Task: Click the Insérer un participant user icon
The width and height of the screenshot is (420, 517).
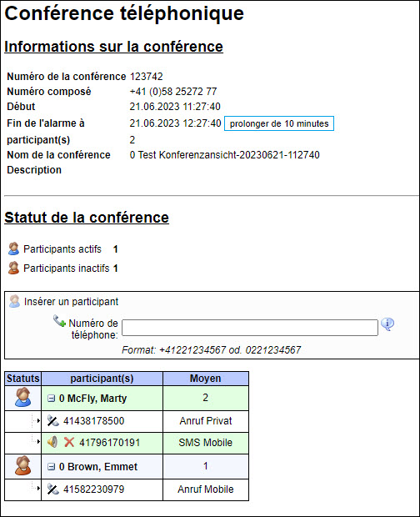Action: [14, 301]
